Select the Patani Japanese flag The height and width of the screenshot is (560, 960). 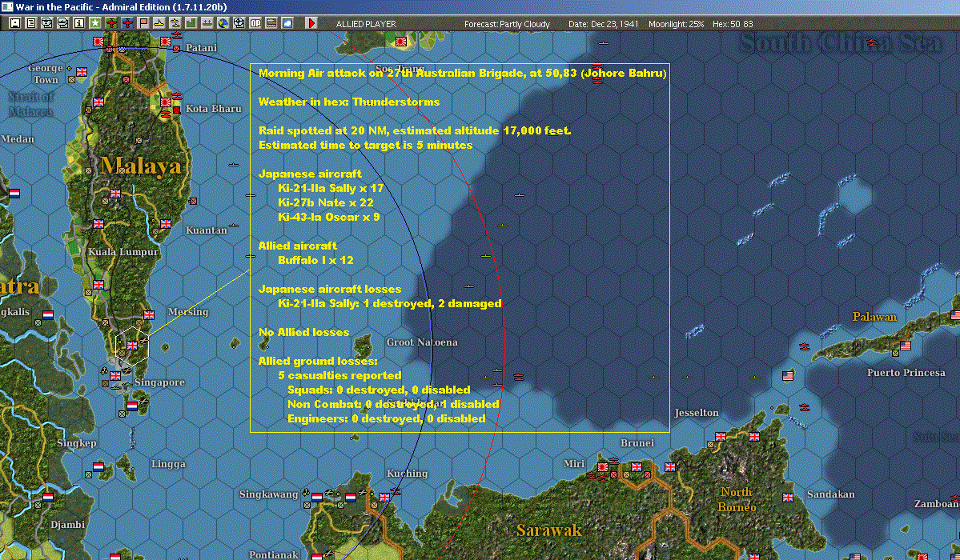click(165, 42)
